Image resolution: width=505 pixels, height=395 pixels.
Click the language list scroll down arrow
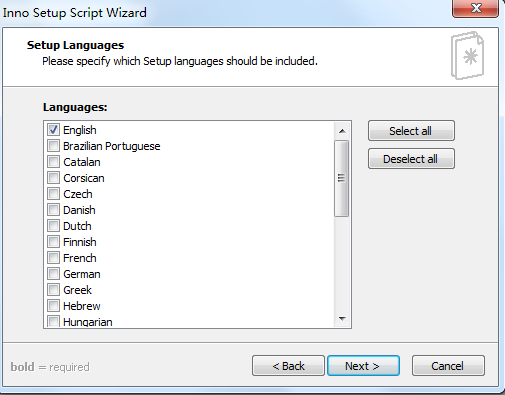[x=342, y=319]
